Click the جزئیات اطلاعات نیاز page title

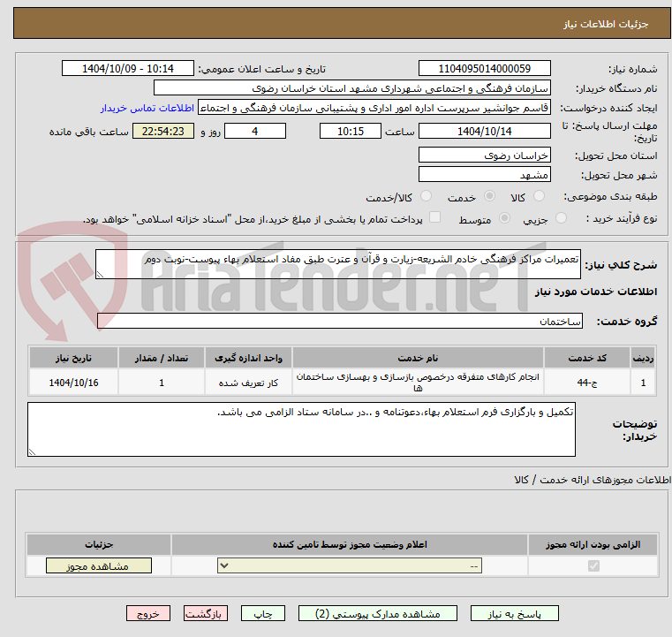pos(605,24)
